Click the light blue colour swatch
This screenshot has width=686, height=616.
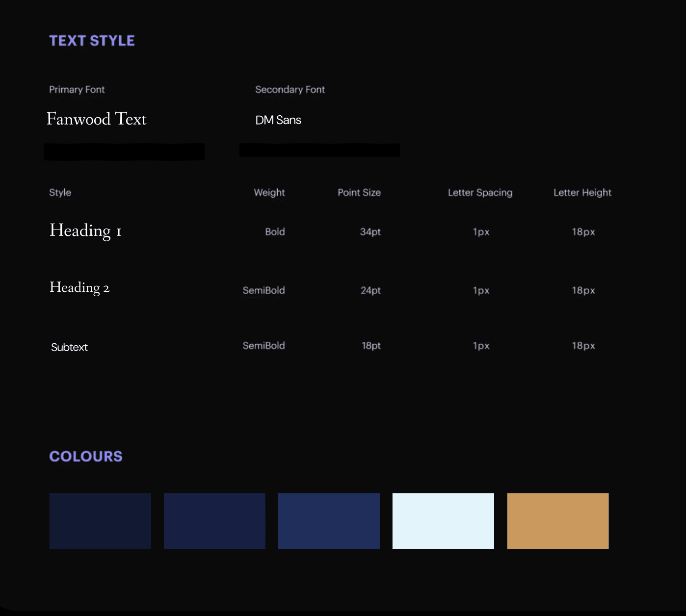tap(443, 520)
